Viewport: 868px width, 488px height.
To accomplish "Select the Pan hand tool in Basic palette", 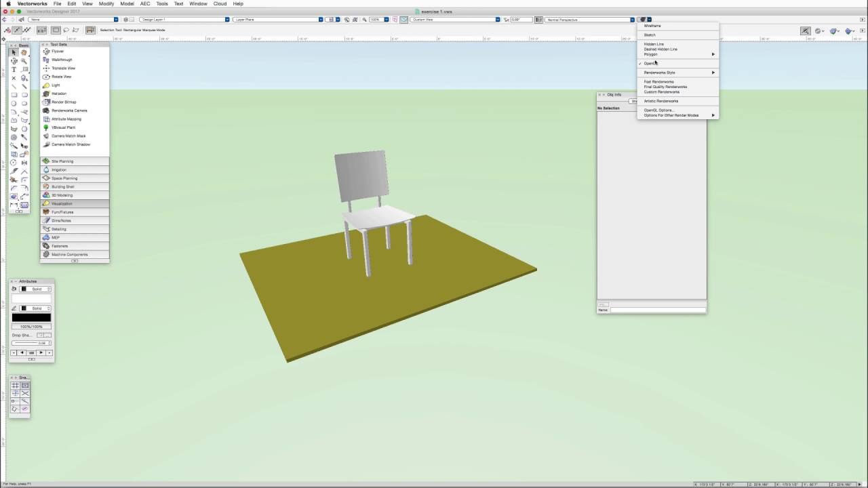I will (24, 52).
